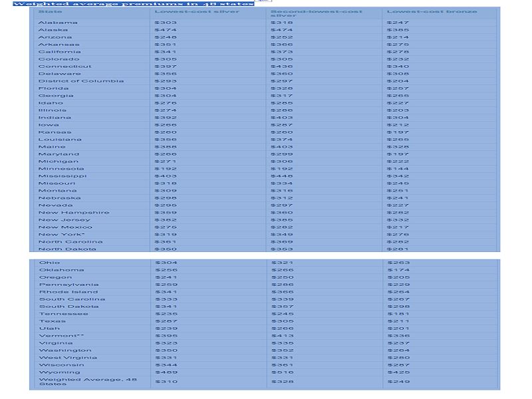
Task: Click the 'Second-lowest-cost silver' column header
Action: 317,13
